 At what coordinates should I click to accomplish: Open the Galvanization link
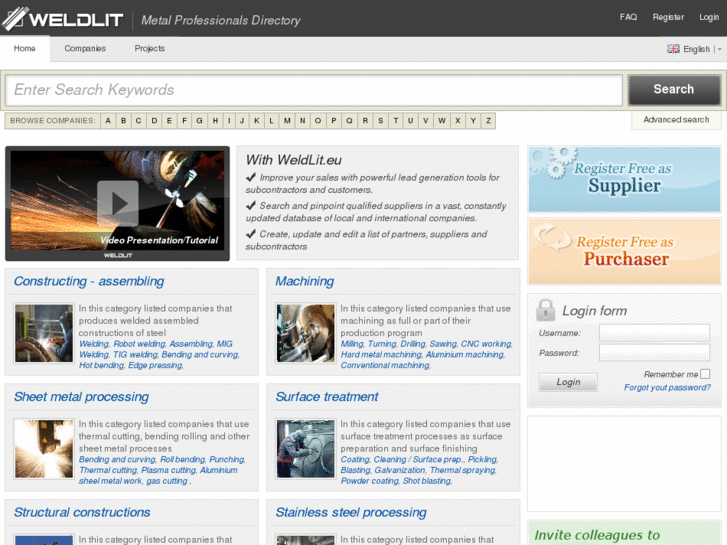pos(400,470)
